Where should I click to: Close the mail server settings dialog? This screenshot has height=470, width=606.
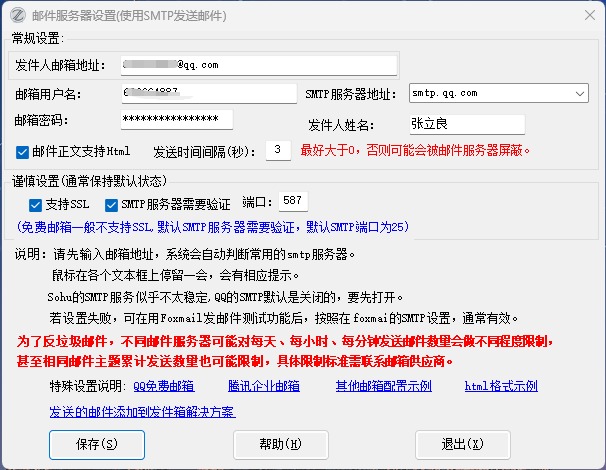[x=583, y=15]
